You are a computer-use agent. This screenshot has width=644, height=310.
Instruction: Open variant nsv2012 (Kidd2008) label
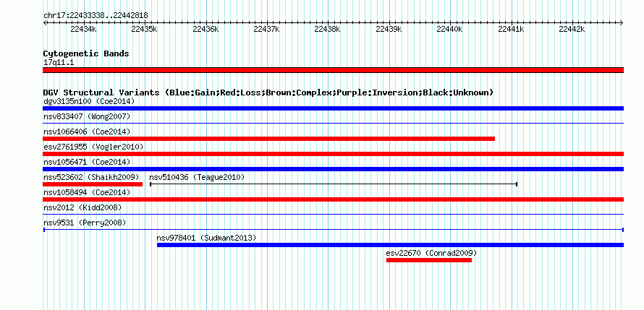pyautogui.click(x=82, y=207)
